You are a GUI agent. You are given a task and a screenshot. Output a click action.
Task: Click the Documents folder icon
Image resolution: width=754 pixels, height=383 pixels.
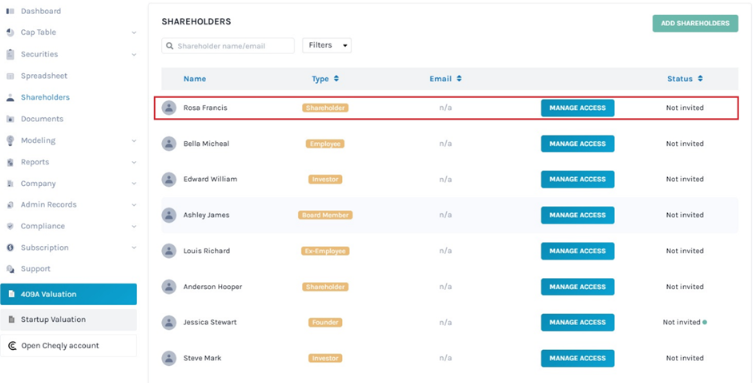coord(10,119)
